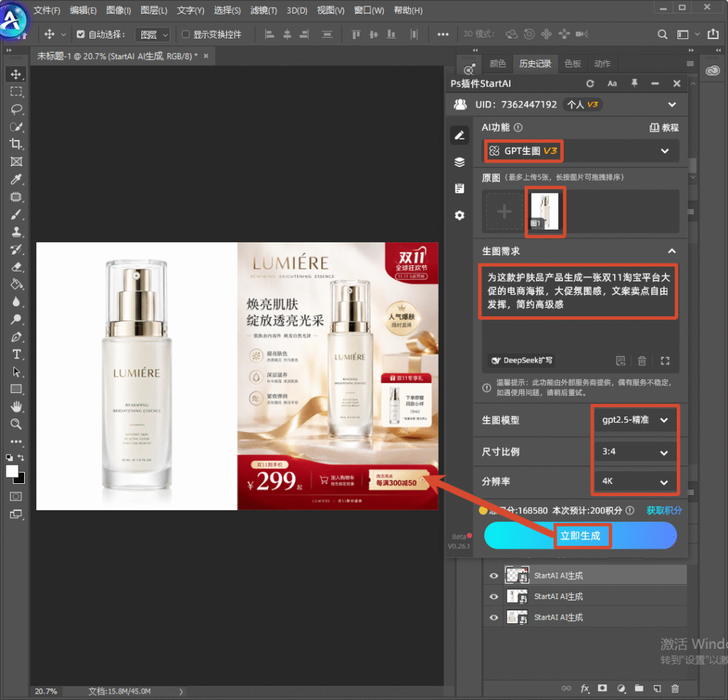Click the layer fx styles icon
The height and width of the screenshot is (700, 728).
(x=584, y=689)
